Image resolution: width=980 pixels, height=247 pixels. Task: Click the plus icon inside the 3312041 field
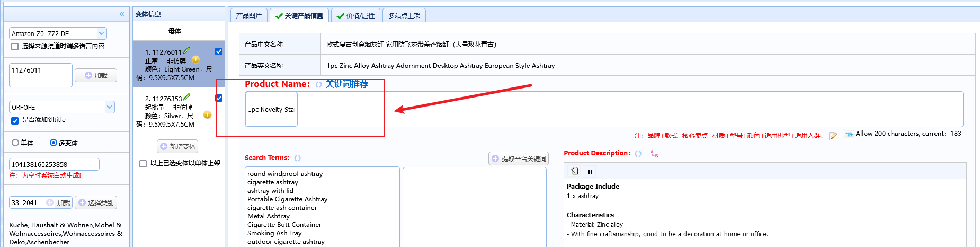[50, 202]
